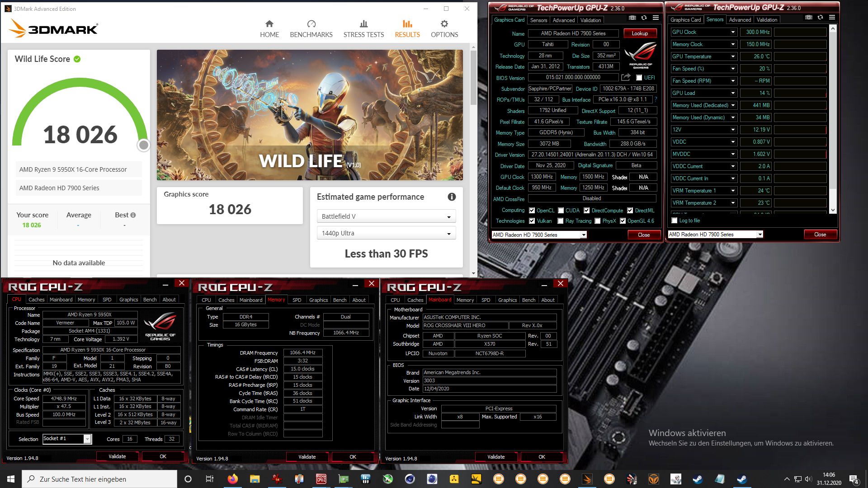Click the GPU Clock sensor graph area

(800, 32)
